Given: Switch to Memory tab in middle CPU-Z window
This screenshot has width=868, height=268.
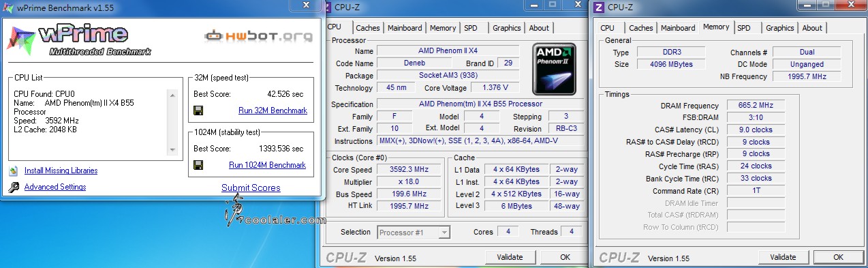Looking at the screenshot, I should [x=443, y=28].
